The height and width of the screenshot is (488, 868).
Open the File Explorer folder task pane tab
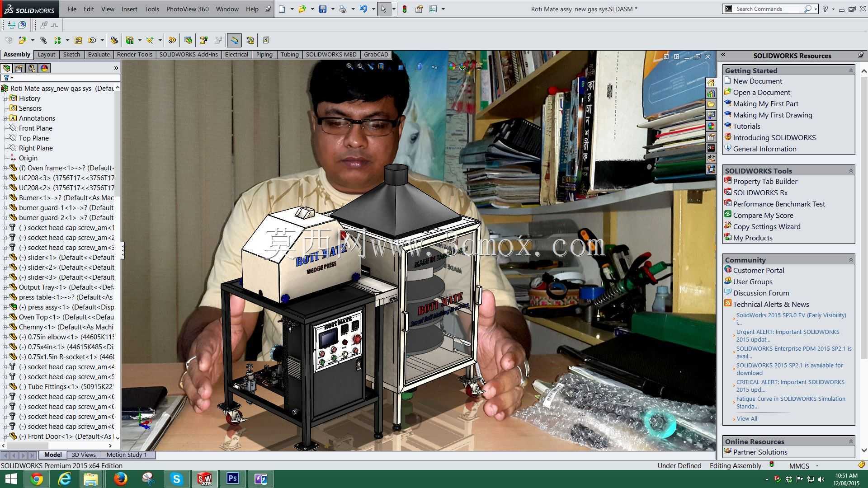(711, 104)
